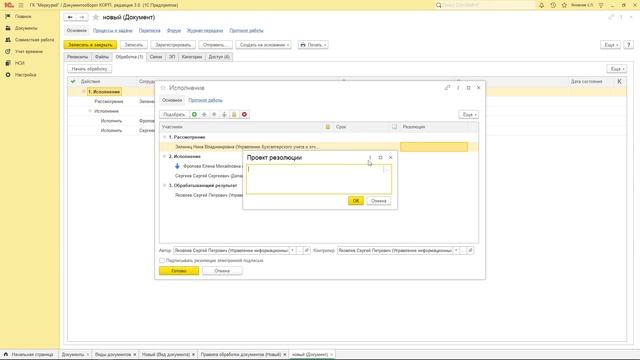The height and width of the screenshot is (360, 640).
Task: Cancel the Проект резолюции dialog
Action: (378, 201)
